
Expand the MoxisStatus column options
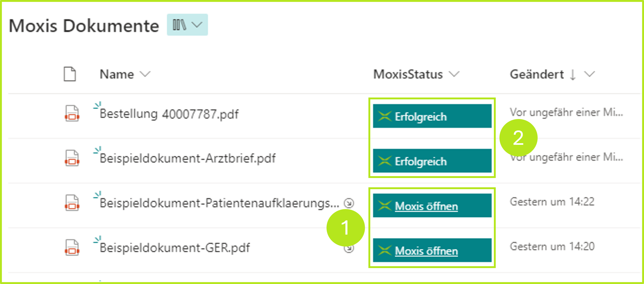[454, 74]
